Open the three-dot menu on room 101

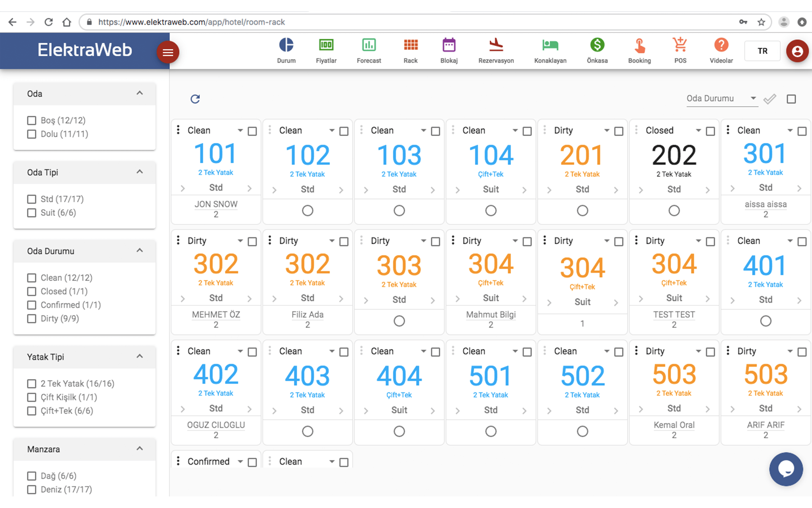pos(178,130)
